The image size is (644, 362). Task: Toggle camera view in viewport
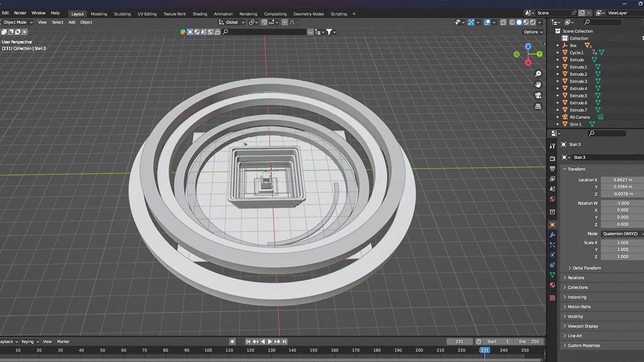tap(538, 96)
